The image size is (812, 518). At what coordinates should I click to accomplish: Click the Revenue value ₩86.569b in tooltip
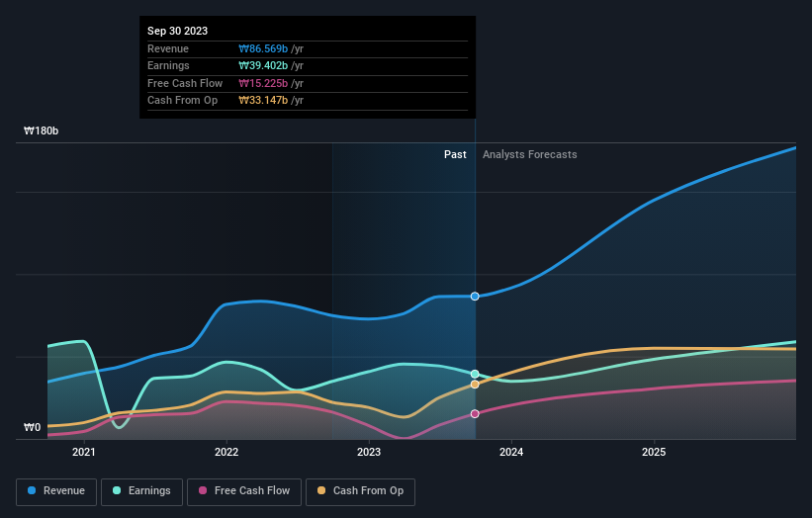[x=263, y=48]
